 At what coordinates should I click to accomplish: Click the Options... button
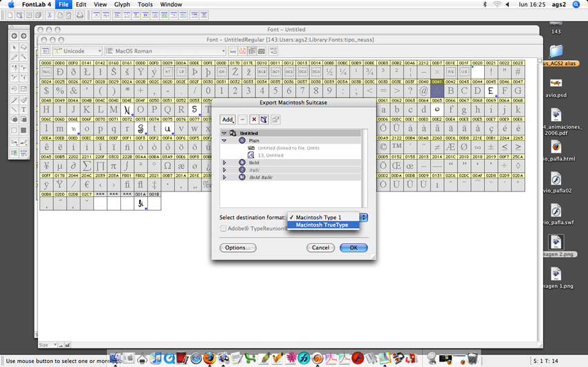tap(238, 247)
